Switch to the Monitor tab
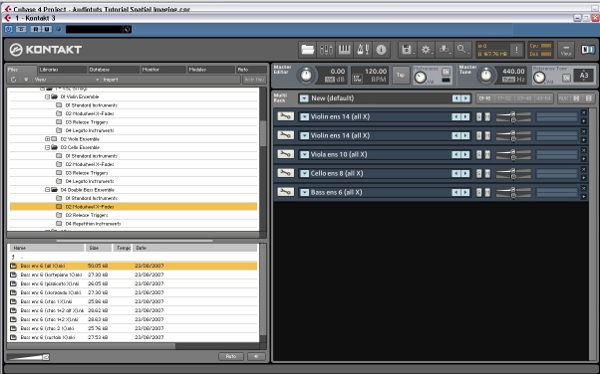The image size is (600, 374). click(163, 70)
